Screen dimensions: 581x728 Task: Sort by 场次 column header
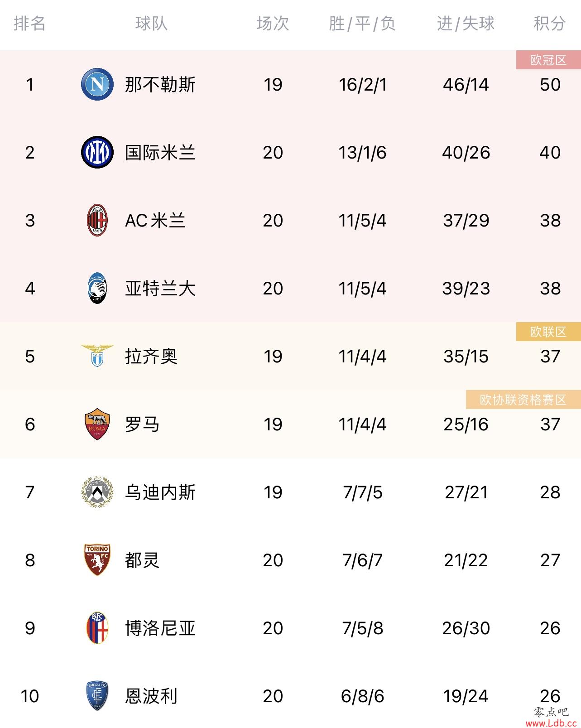[273, 23]
